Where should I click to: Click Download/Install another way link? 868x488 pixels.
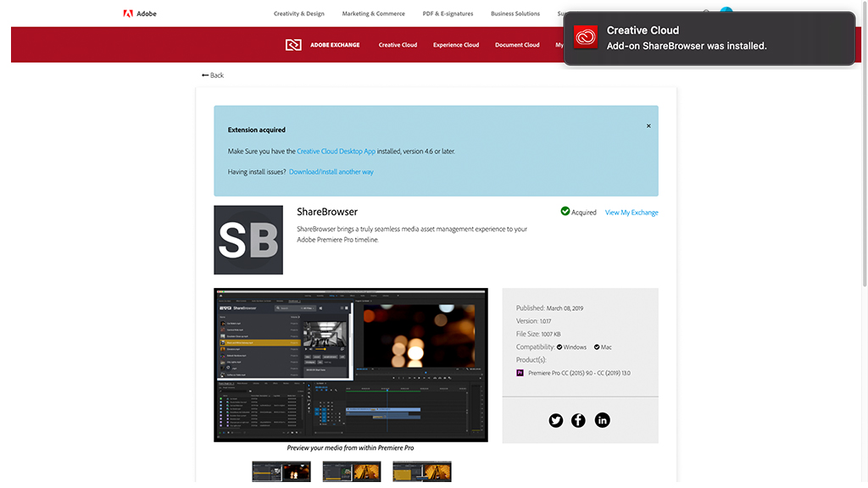pyautogui.click(x=331, y=172)
